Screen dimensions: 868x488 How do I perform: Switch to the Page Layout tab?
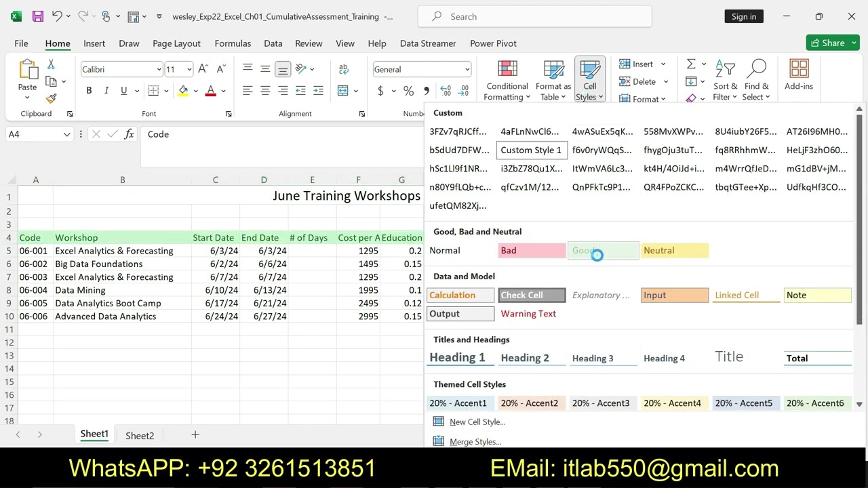coord(176,43)
